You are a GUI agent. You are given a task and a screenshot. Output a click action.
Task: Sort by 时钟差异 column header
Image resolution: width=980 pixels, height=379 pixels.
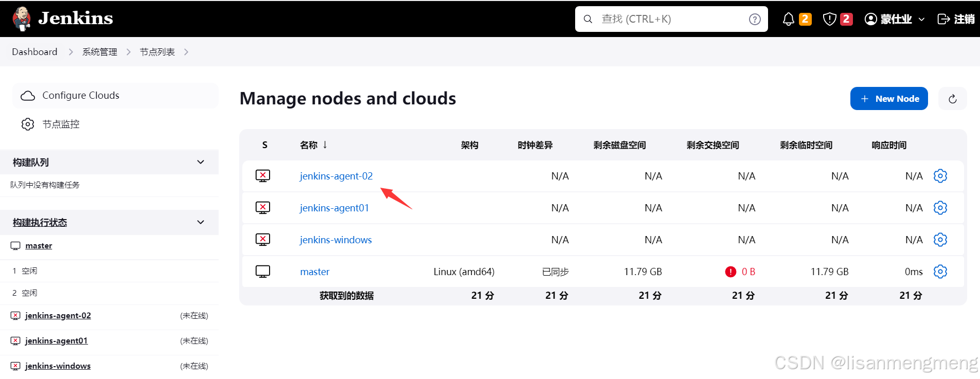pos(535,145)
